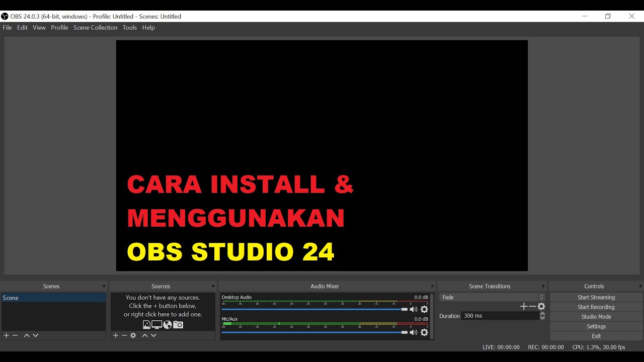Increase the Duration with the up stepper arrow
Image resolution: width=644 pixels, height=362 pixels.
[x=542, y=314]
